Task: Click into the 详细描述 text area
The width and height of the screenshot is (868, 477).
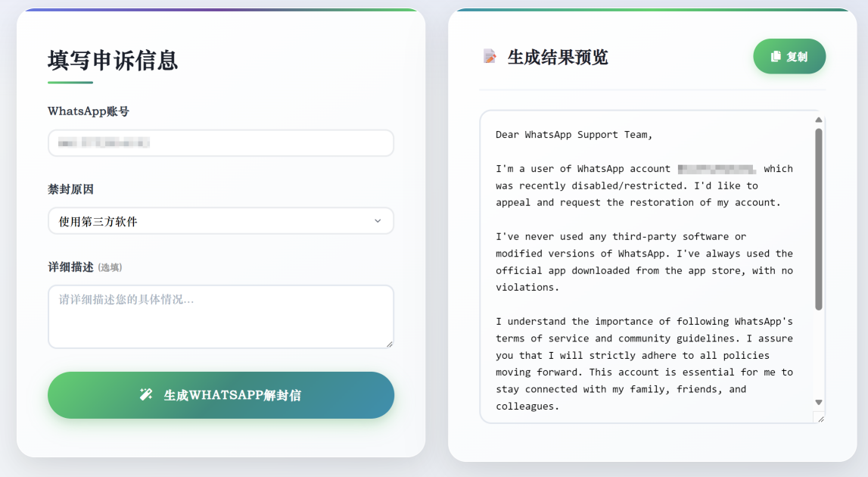Action: 221,317
